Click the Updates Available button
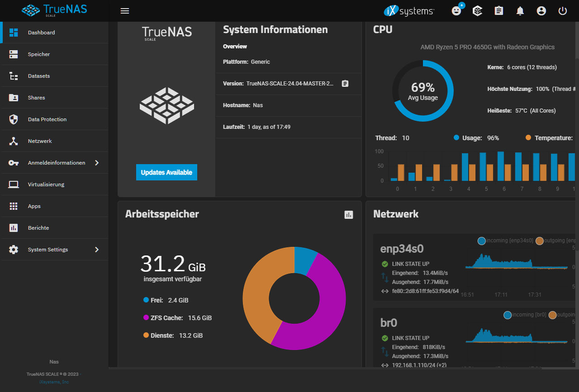The width and height of the screenshot is (579, 392). click(166, 172)
